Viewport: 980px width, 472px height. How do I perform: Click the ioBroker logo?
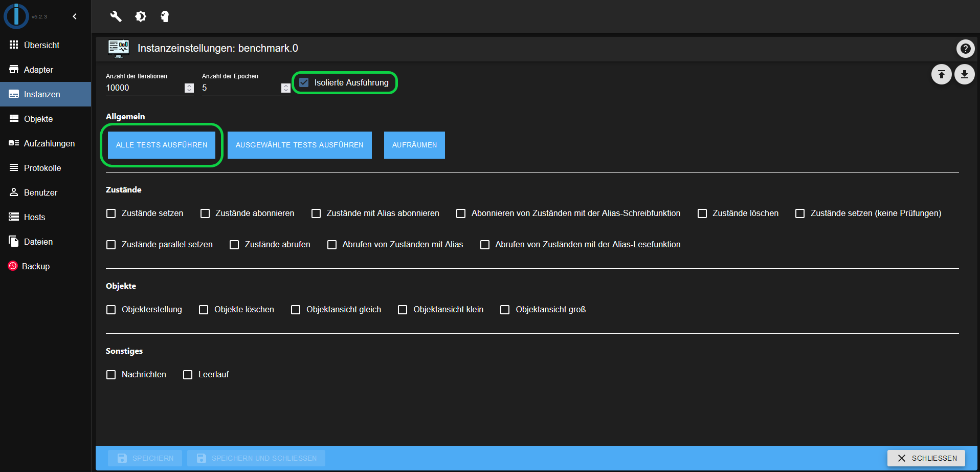point(16,16)
